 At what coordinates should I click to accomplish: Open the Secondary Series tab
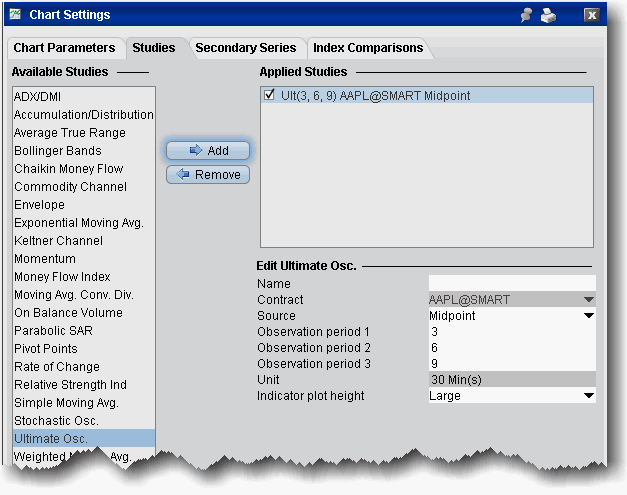tap(245, 48)
